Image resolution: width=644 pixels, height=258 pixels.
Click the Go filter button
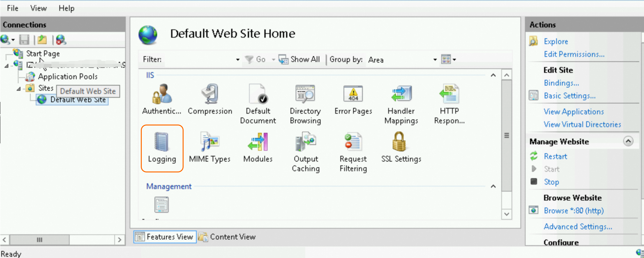[x=255, y=60]
